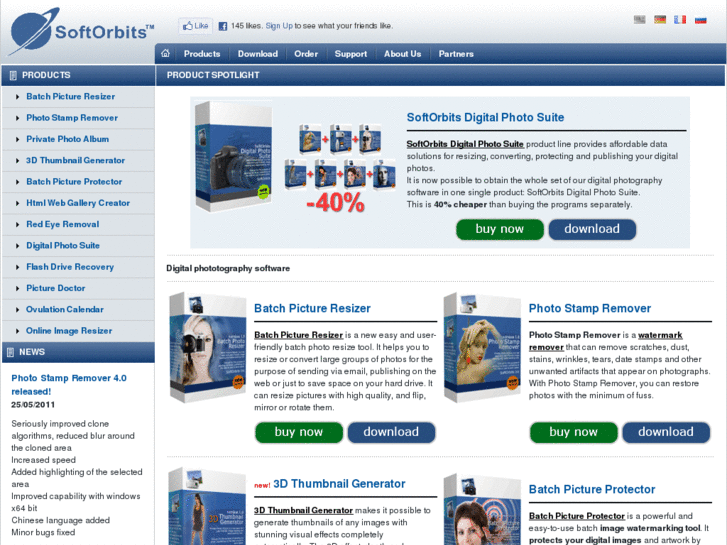Click underlined SoftOrbits Digital Photo Suite description link
727x545 pixels.
click(x=465, y=144)
